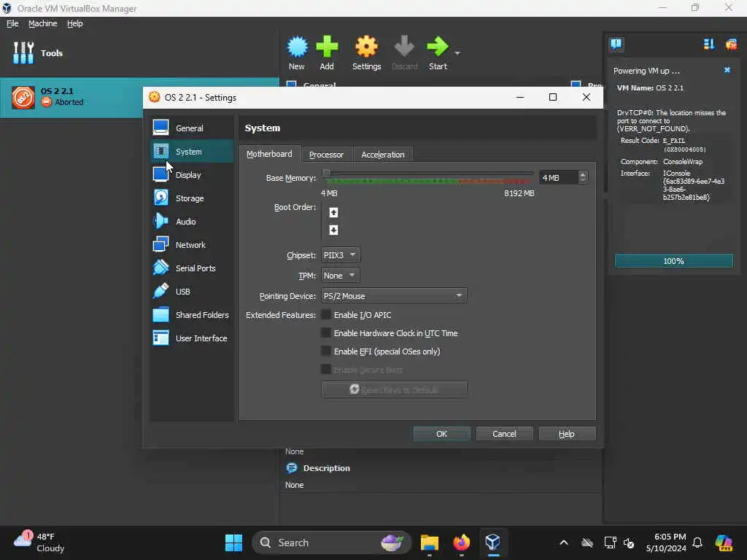Click the Base Memory slider handle
The width and height of the screenshot is (747, 560).
[x=326, y=173]
